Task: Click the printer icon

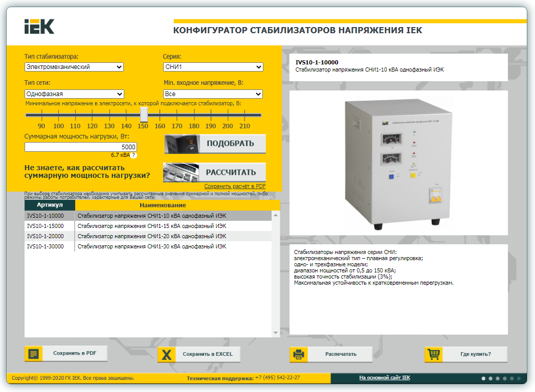Action: (299, 355)
